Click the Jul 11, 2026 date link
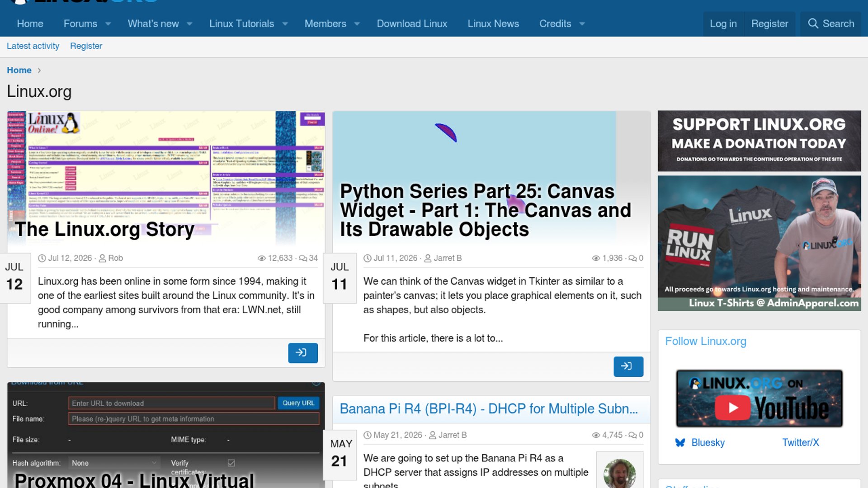868x488 pixels. tap(395, 258)
